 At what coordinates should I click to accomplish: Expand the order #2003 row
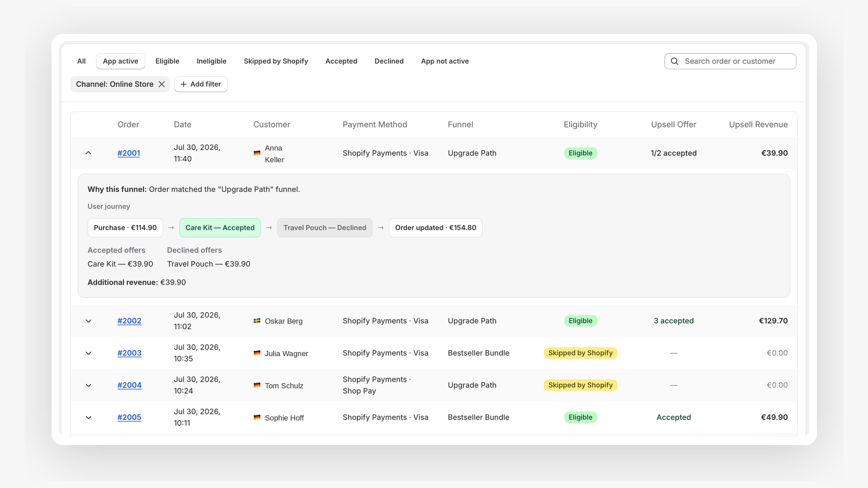[89, 353]
